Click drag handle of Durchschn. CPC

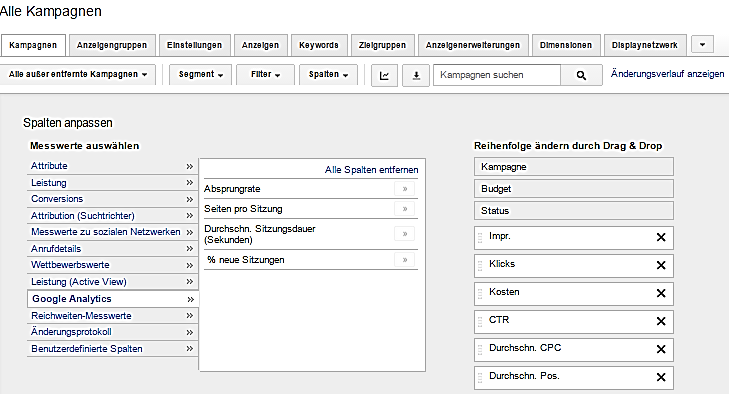pos(480,349)
